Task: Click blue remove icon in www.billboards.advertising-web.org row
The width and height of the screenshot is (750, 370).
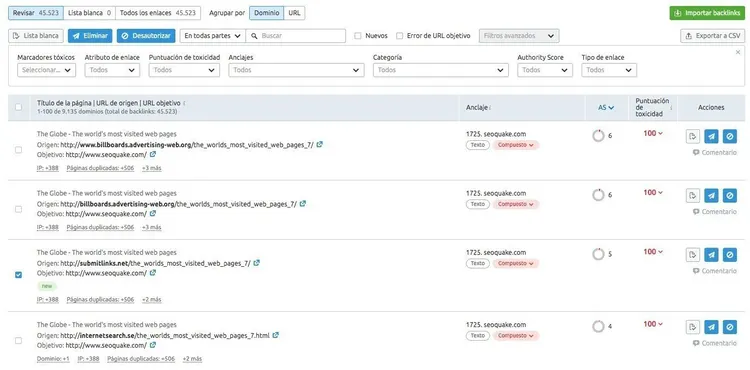Action: [711, 136]
